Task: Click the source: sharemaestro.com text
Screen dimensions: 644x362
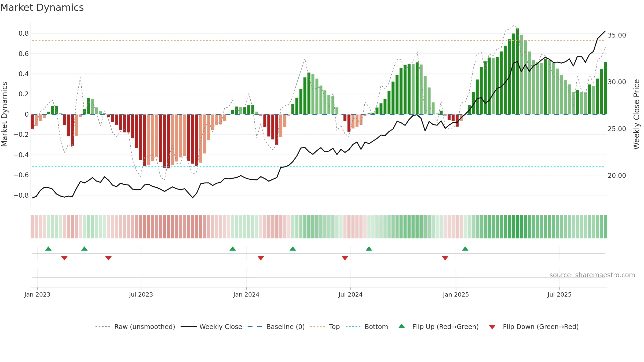Action: click(592, 275)
